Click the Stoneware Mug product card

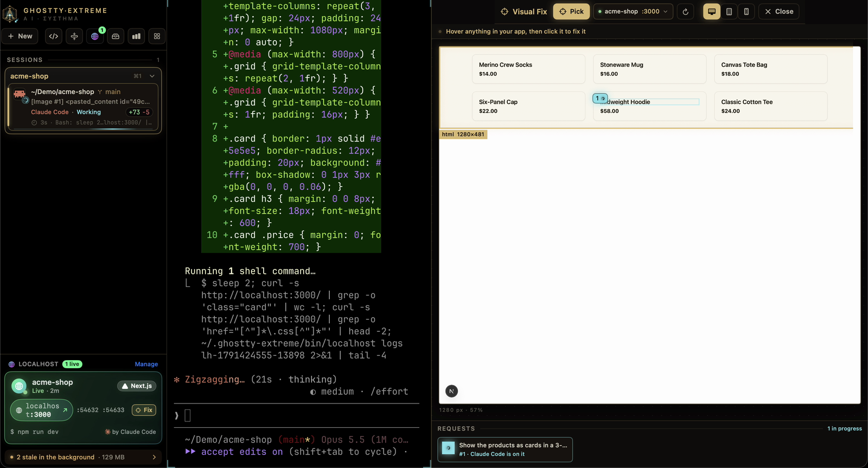coord(649,69)
